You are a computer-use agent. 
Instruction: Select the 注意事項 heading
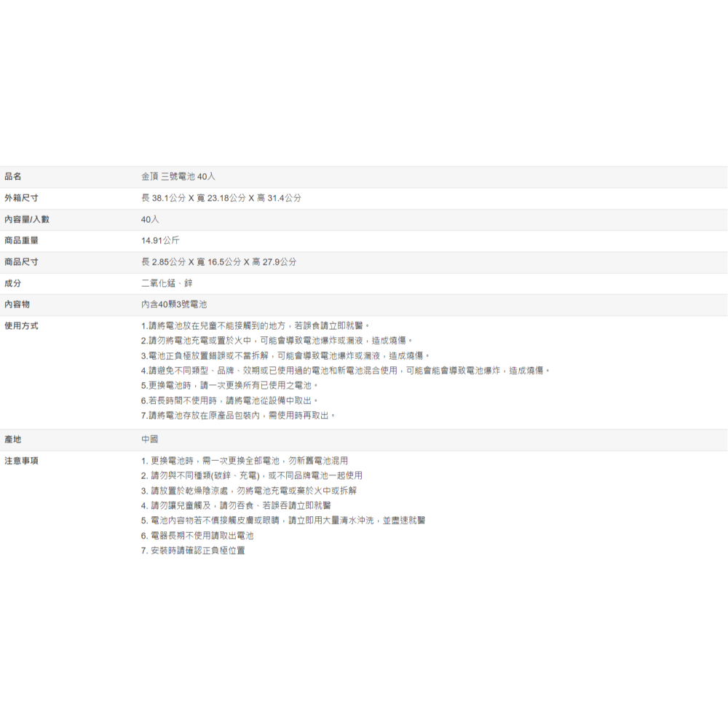click(21, 461)
